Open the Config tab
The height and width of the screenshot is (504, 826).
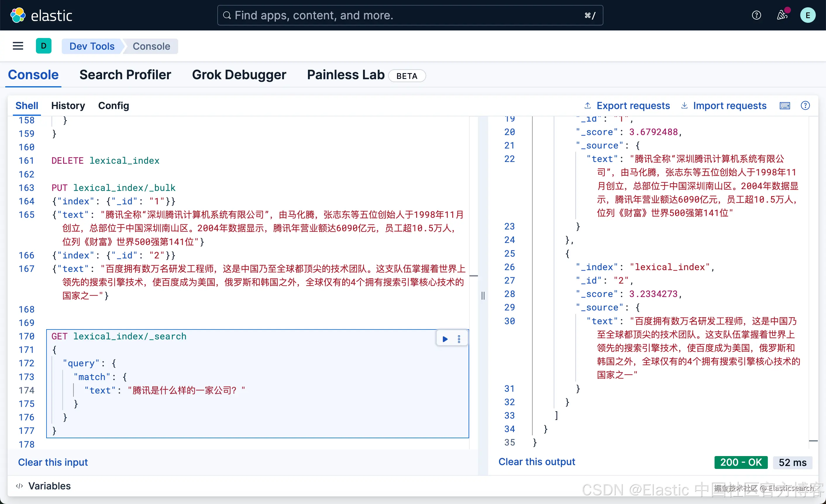113,106
